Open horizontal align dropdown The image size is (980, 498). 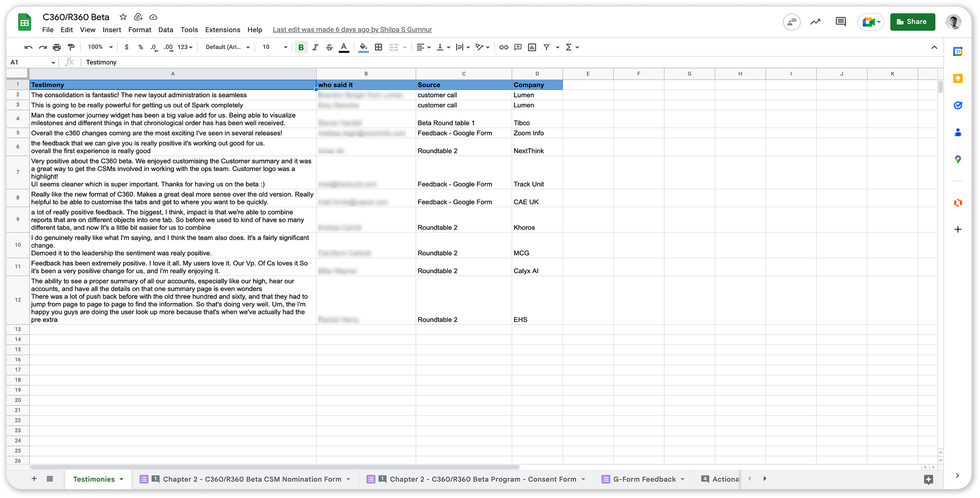(424, 47)
